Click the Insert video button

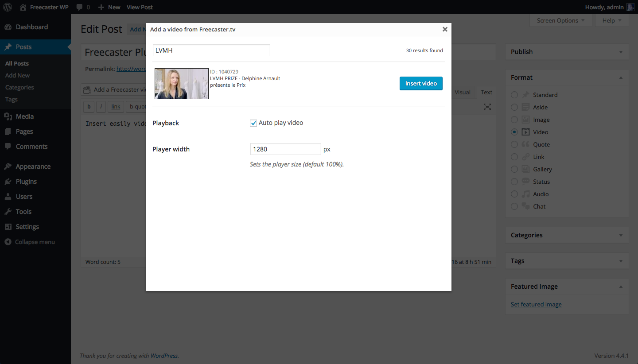coord(421,83)
